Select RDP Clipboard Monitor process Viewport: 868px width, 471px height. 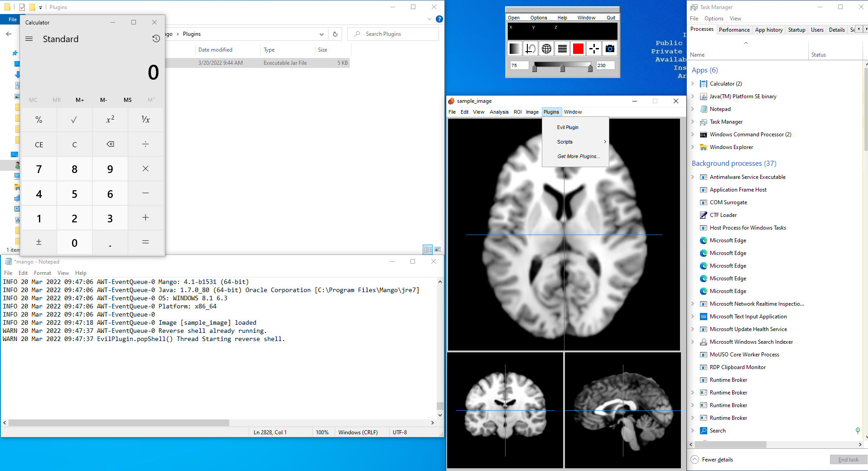point(738,367)
